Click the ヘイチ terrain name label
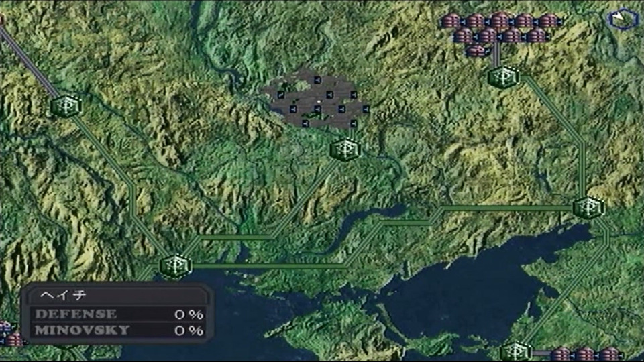 click(x=63, y=295)
